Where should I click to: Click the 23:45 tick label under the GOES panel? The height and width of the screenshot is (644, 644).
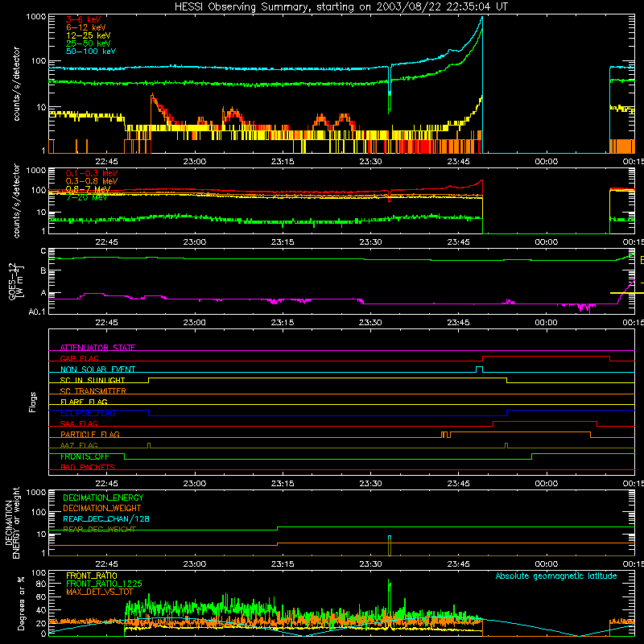tap(458, 323)
